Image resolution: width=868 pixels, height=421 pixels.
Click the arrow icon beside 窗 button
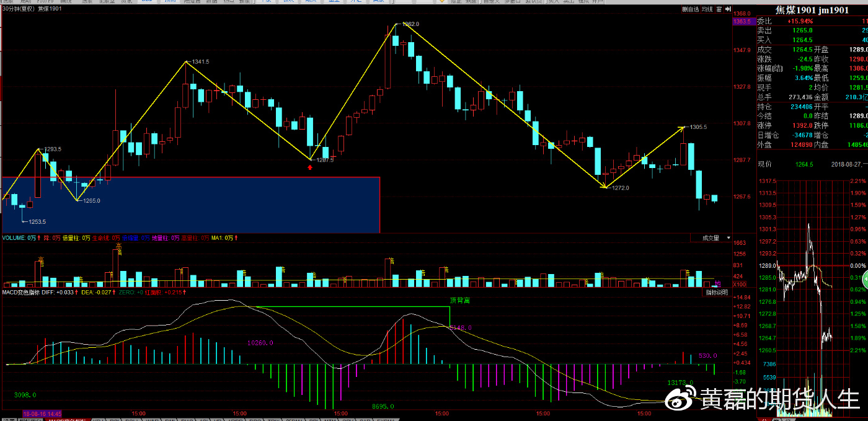coord(727,9)
